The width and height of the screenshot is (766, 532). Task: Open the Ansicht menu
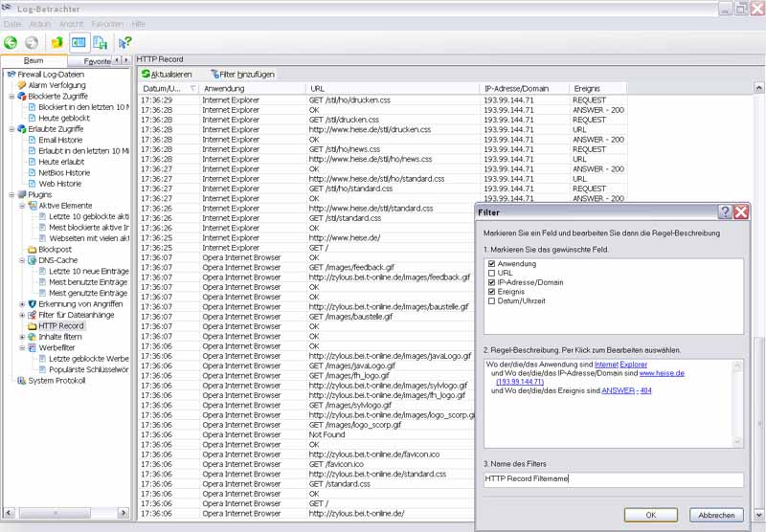(x=71, y=23)
